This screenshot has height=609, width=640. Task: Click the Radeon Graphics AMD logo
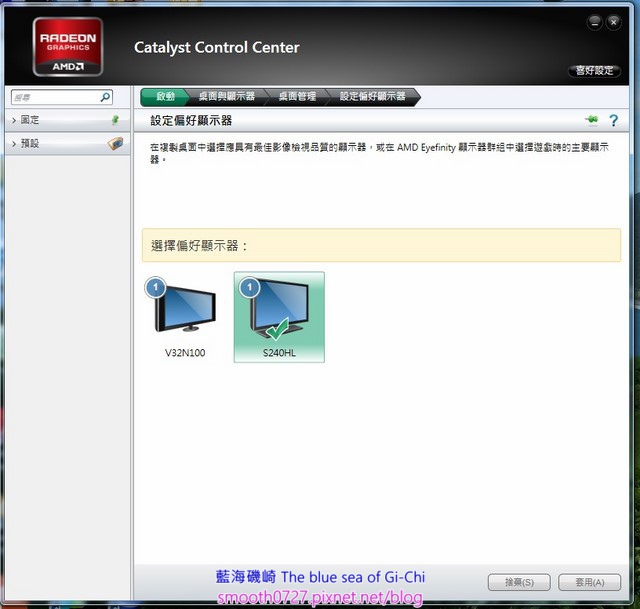pos(68,47)
